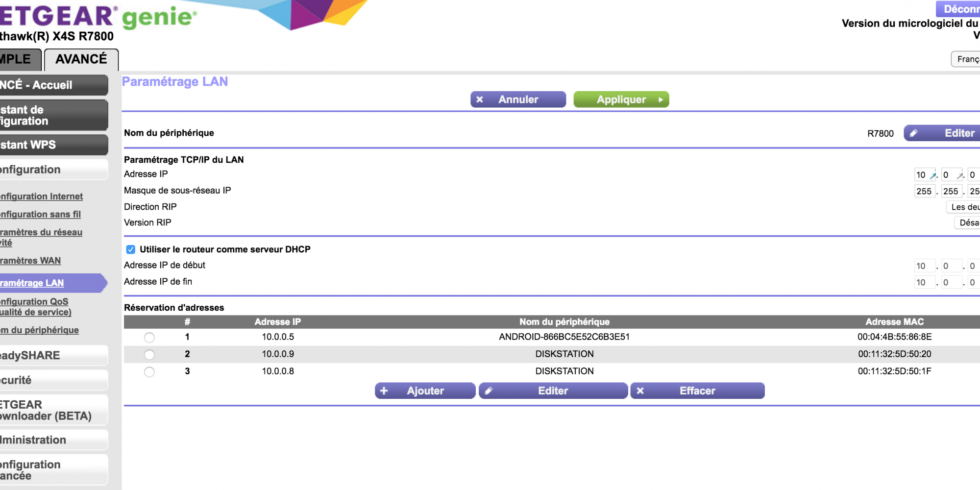Expand the Administration section

click(53, 440)
